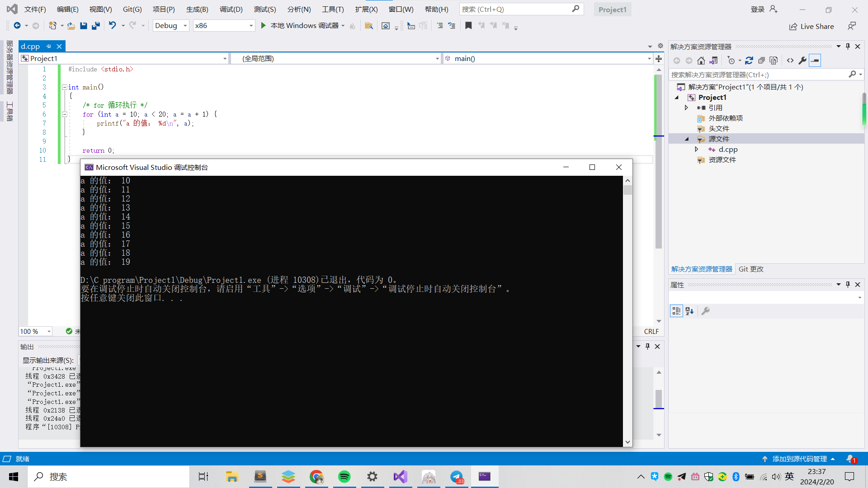Click Solution Explorer home icon
The height and width of the screenshot is (488, 868).
[x=701, y=61]
